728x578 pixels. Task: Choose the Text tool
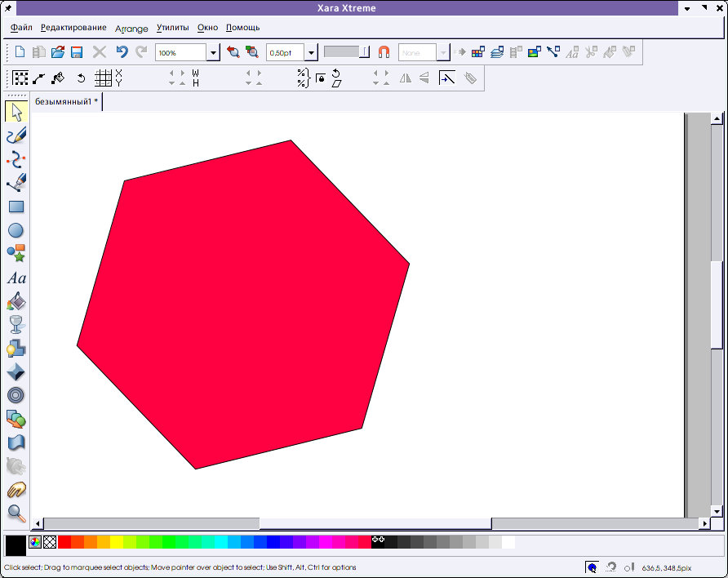[16, 278]
